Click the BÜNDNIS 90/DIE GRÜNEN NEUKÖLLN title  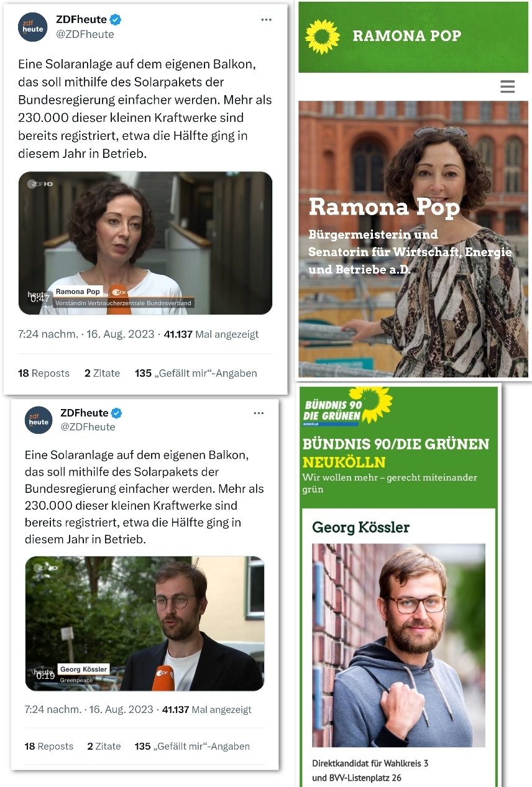coord(396,453)
